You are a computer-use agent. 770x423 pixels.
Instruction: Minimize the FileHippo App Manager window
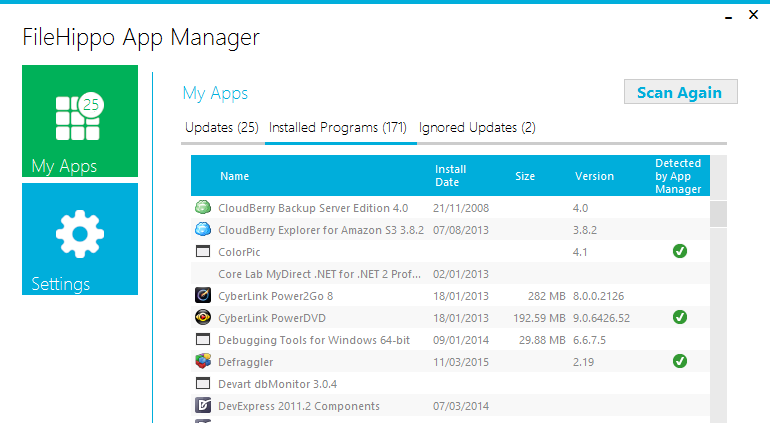pyautogui.click(x=729, y=17)
